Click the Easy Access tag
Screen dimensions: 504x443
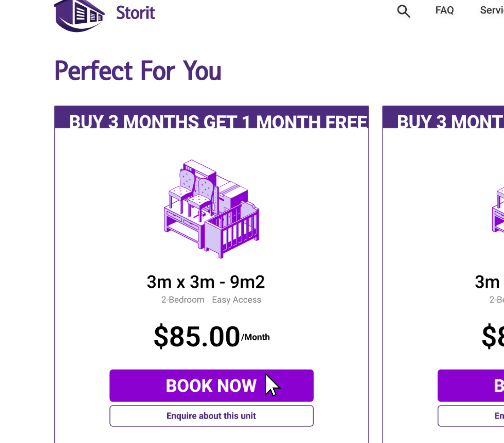[x=236, y=300]
